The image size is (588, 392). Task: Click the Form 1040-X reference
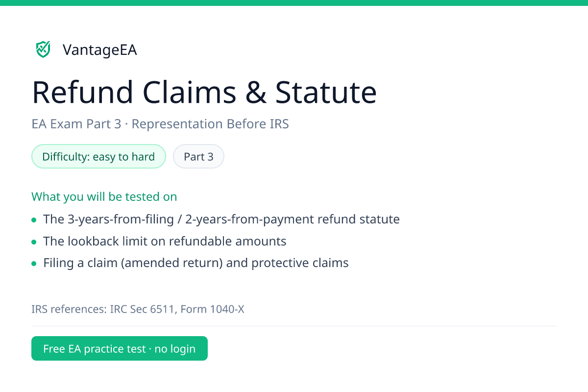[x=212, y=309]
